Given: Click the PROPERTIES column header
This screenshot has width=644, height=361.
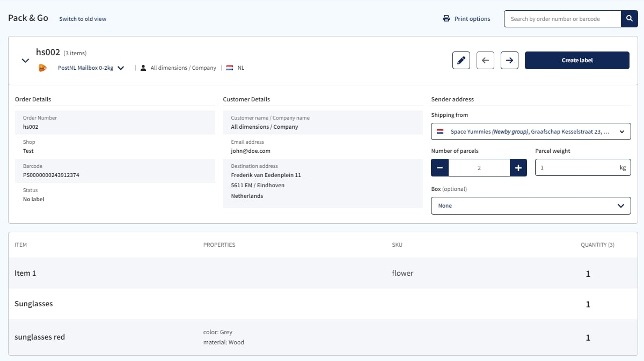Looking at the screenshot, I should pyautogui.click(x=219, y=245).
